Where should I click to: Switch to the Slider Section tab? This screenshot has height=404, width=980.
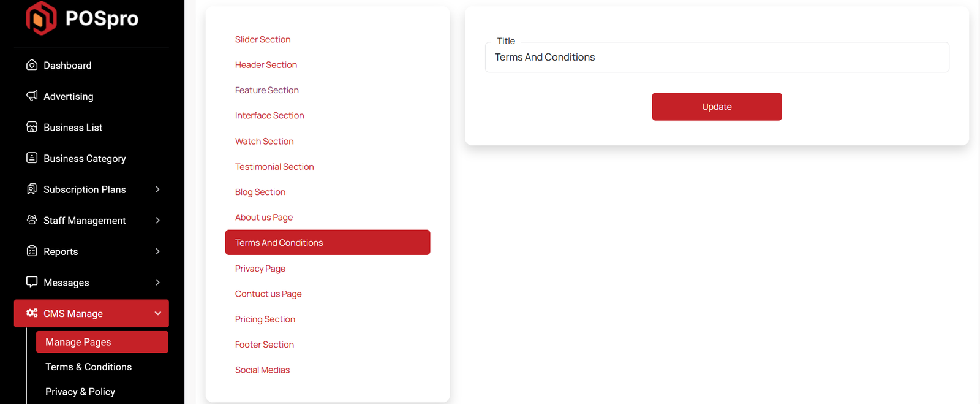point(263,39)
